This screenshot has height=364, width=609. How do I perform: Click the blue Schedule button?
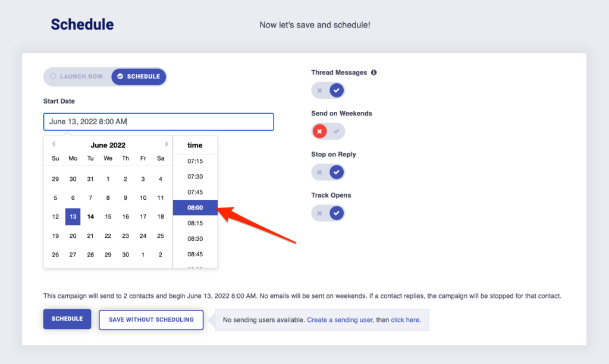tap(67, 319)
